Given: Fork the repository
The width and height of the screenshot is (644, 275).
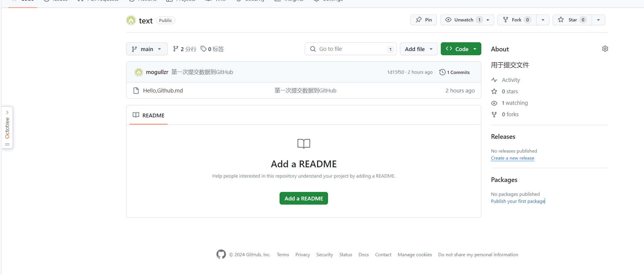Looking at the screenshot, I should 517,20.
